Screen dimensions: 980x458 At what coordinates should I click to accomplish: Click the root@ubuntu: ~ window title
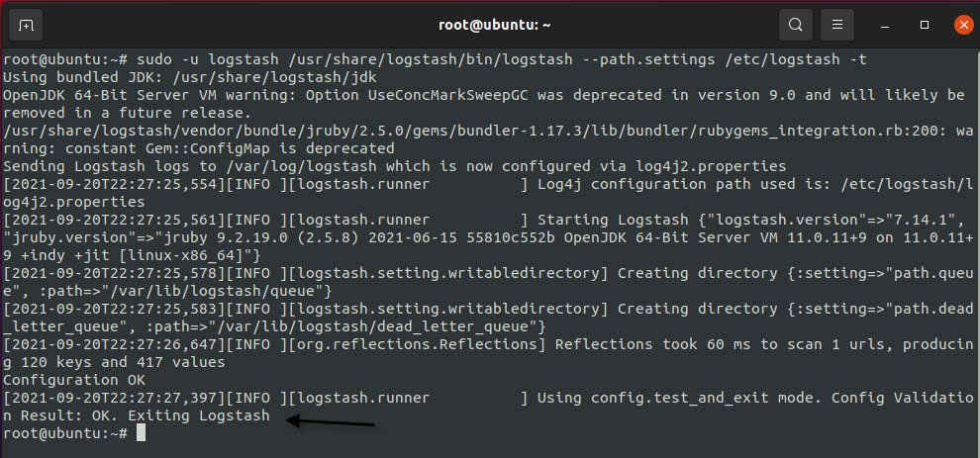click(494, 25)
